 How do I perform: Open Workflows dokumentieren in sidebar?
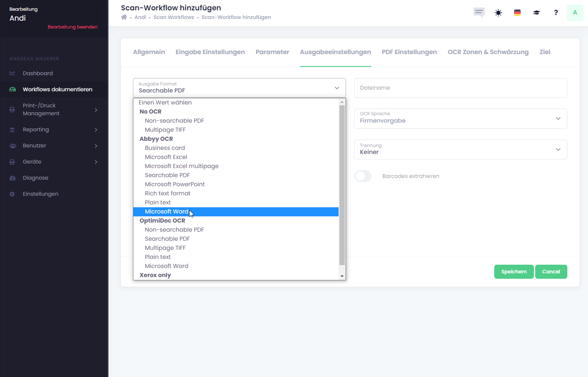click(58, 89)
